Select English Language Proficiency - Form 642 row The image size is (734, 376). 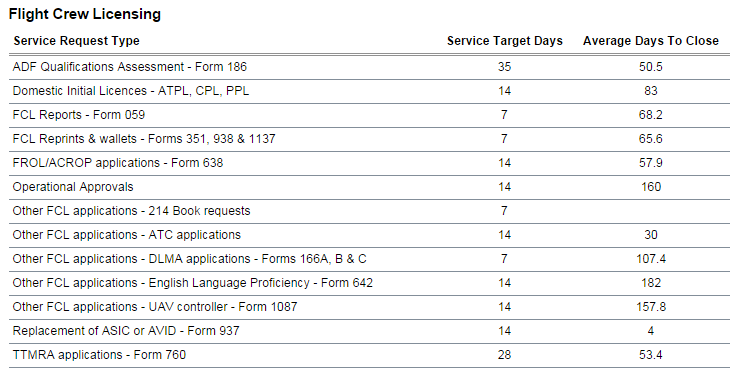(x=369, y=283)
